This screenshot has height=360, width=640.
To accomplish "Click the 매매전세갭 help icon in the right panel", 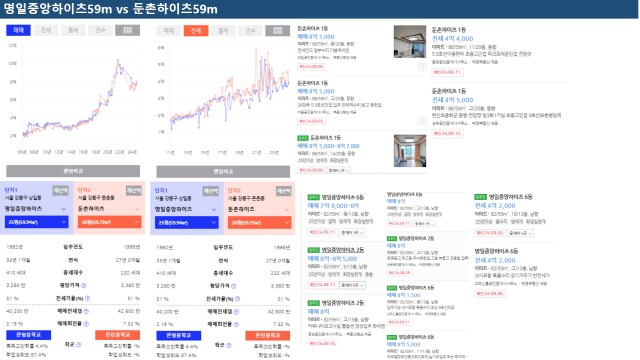I will click(236, 311).
